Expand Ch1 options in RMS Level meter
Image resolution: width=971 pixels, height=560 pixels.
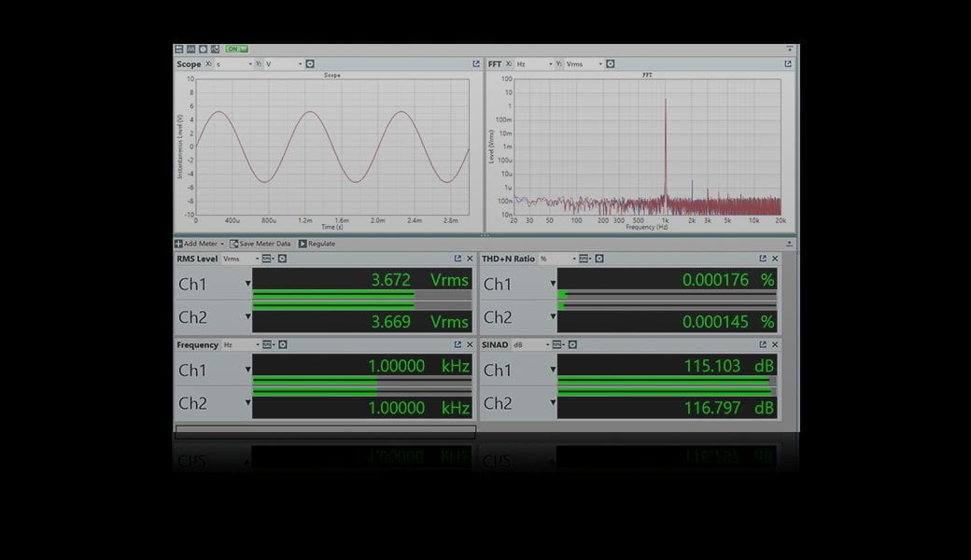(247, 284)
